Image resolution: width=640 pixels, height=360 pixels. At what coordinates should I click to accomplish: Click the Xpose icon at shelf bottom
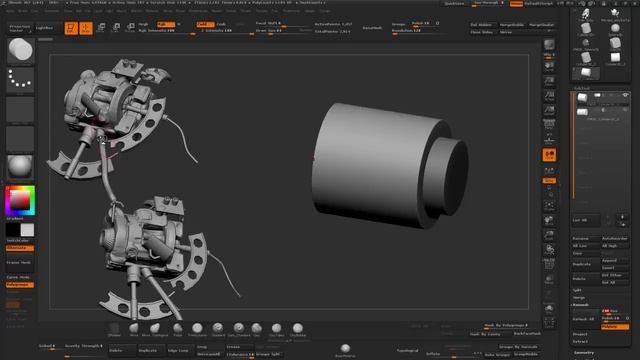[x=549, y=322]
